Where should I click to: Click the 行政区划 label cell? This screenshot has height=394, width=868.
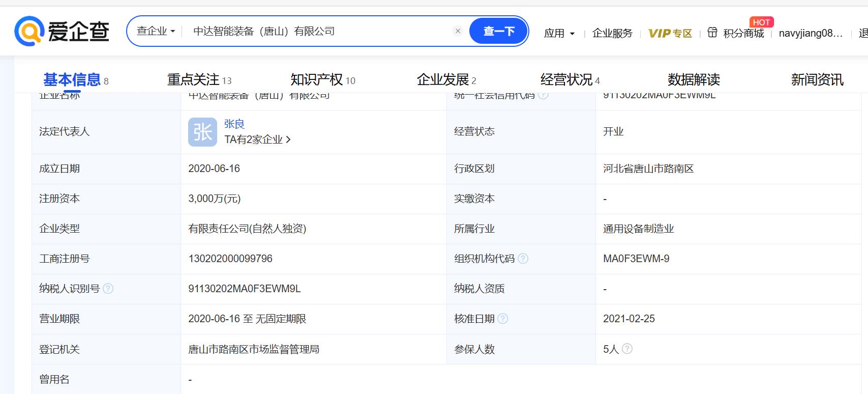pos(521,168)
